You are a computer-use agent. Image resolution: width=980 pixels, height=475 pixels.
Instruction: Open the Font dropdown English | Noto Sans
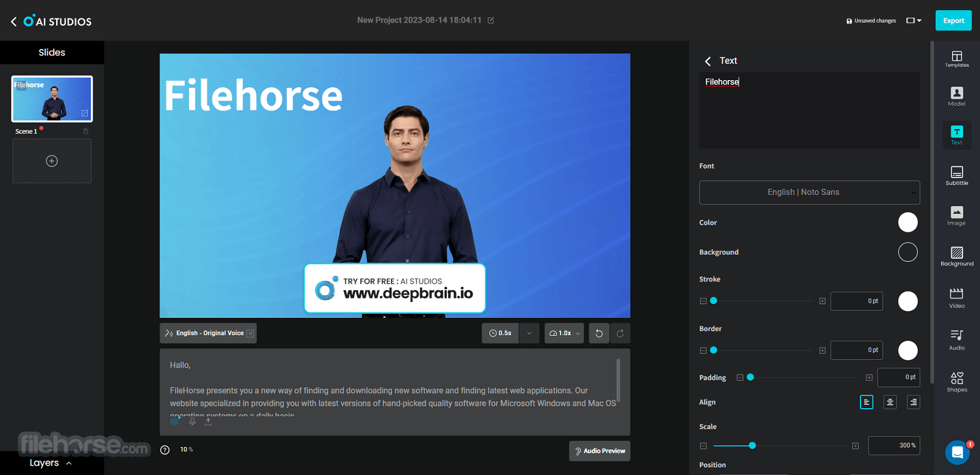coord(809,192)
